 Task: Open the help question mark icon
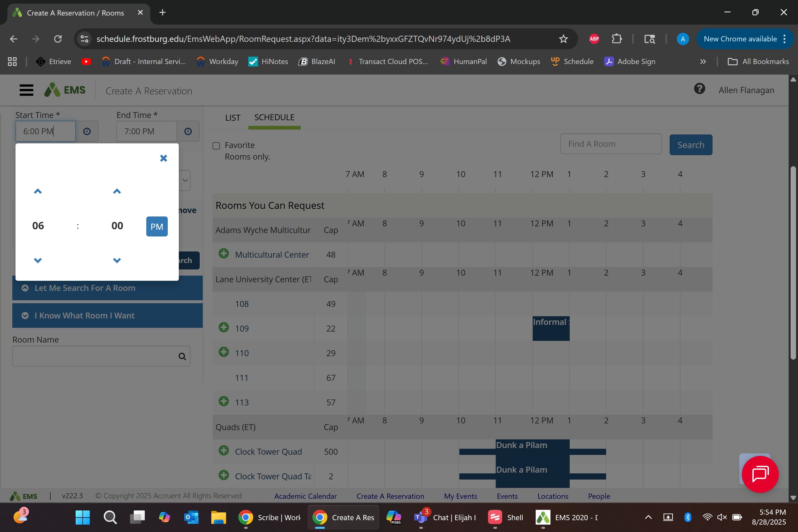click(699, 89)
